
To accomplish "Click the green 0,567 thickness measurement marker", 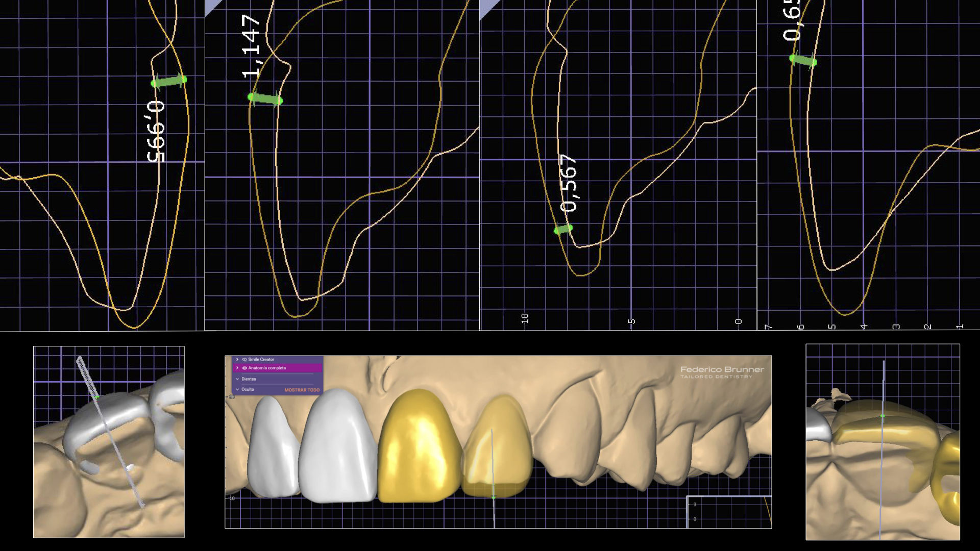I will click(x=563, y=230).
